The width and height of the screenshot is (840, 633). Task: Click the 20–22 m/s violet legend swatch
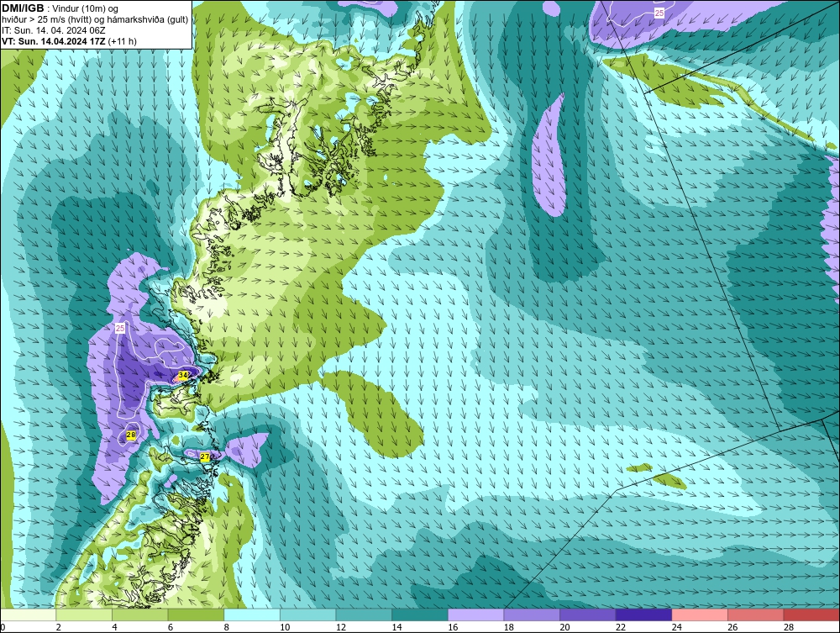click(588, 615)
